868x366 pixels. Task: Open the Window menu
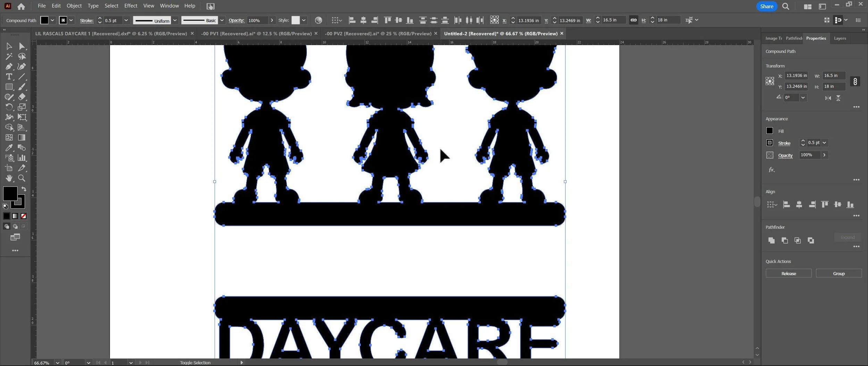[169, 6]
